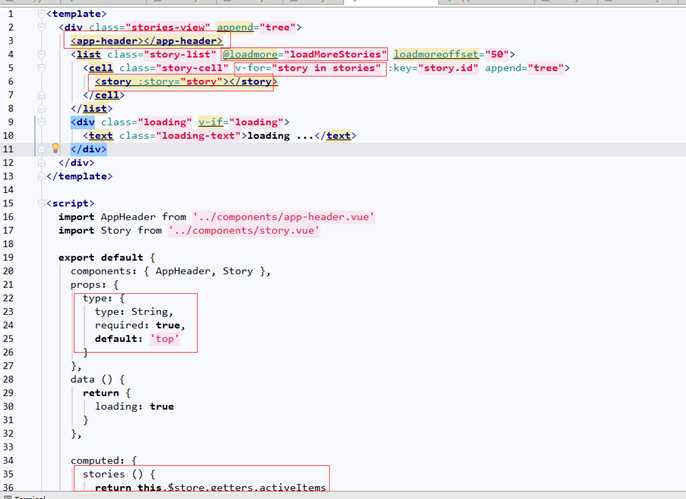
Task: Click "export default" on line 19
Action: coord(101,258)
